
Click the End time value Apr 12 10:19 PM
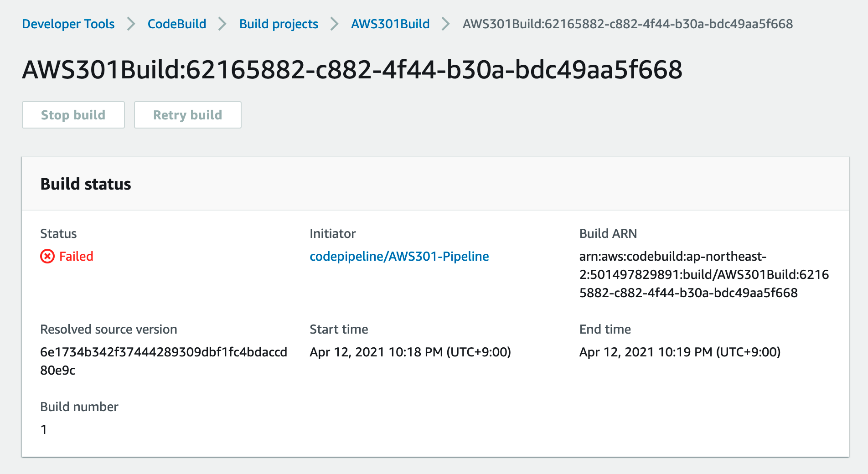[x=680, y=352]
